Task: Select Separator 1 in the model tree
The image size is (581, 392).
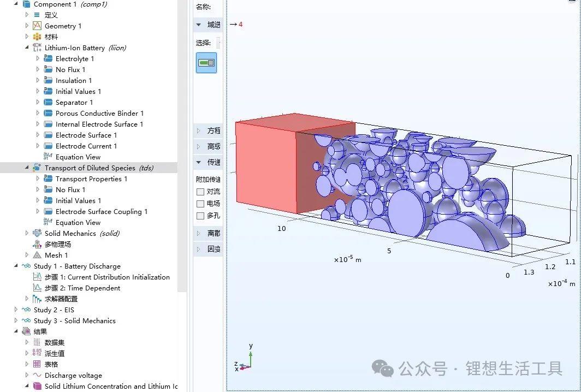Action: coord(74,102)
